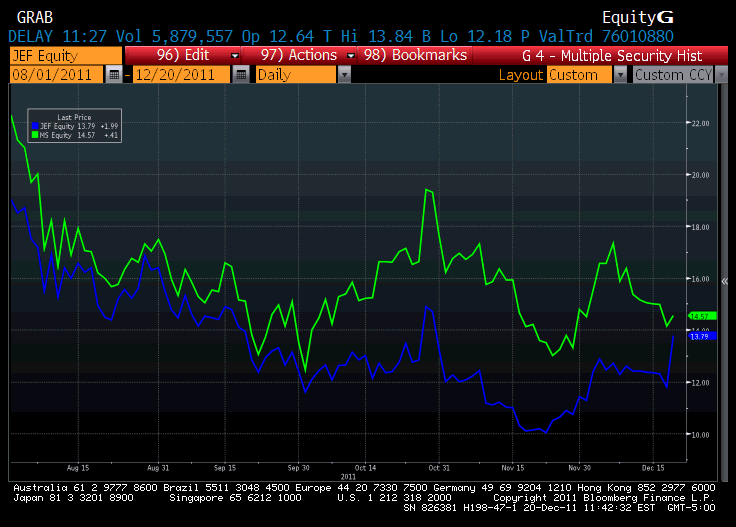Viewport: 736px width, 527px height.
Task: Click the Oct 14 x-axis label
Action: click(x=365, y=468)
